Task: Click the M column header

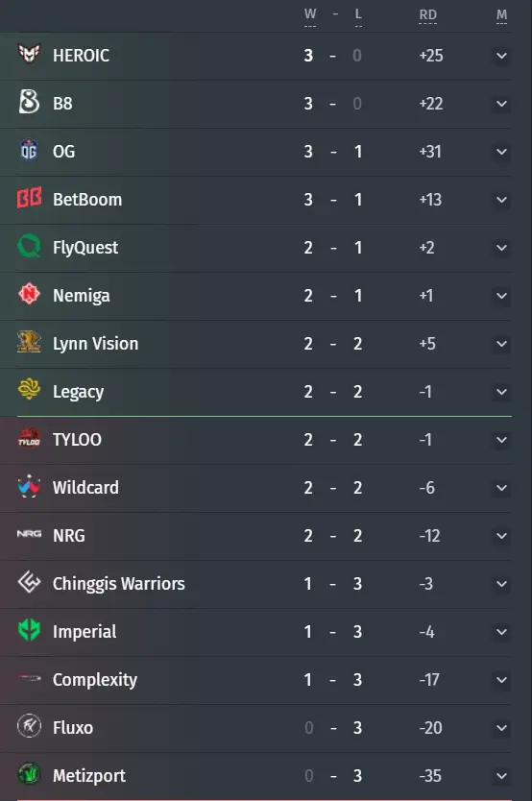Action: coord(502,15)
